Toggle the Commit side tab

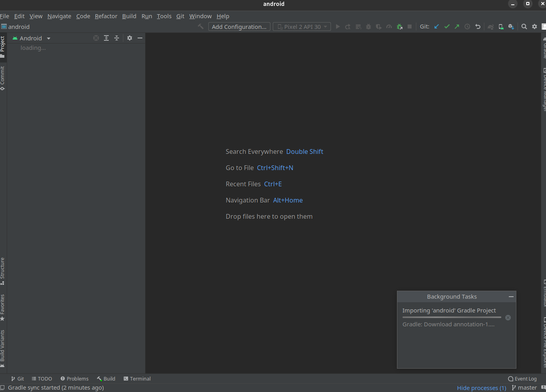[x=3, y=78]
